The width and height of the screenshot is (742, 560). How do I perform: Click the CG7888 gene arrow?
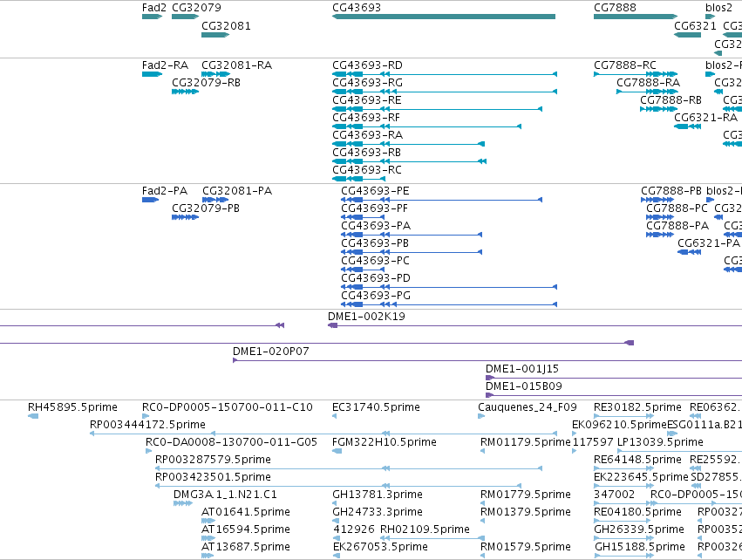tap(636, 17)
